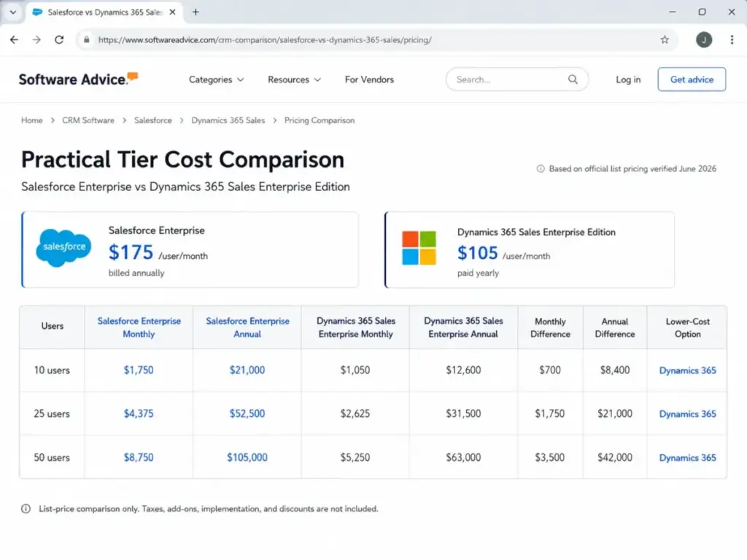Click the $1,750 Salesforce monthly value for 10 users

(x=139, y=370)
